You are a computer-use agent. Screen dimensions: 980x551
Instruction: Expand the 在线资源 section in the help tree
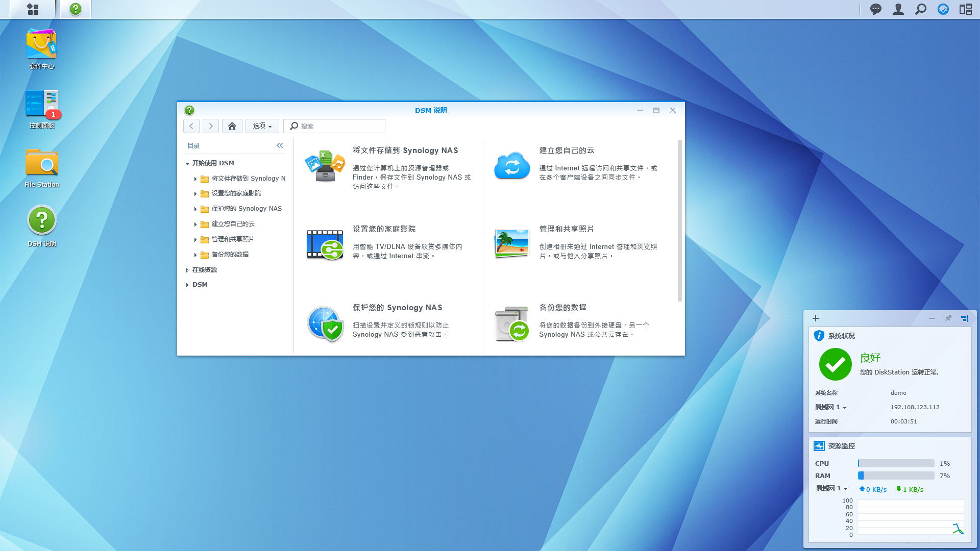[203, 269]
